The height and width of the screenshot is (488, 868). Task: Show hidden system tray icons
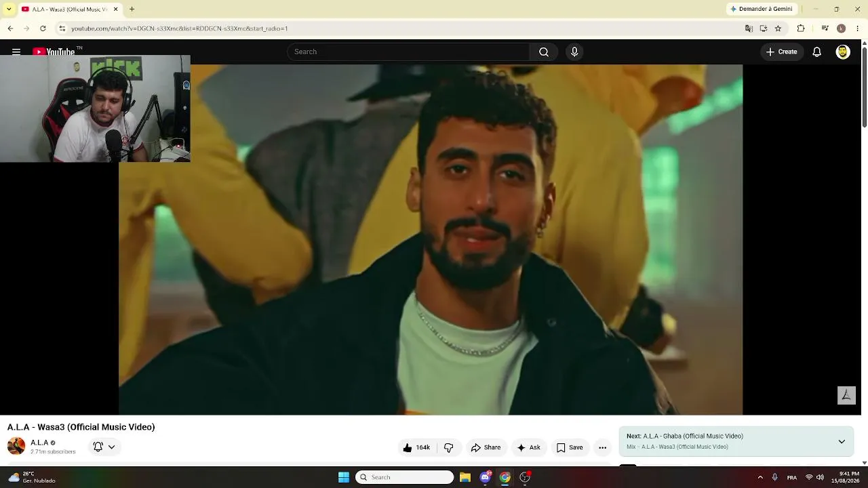(760, 477)
